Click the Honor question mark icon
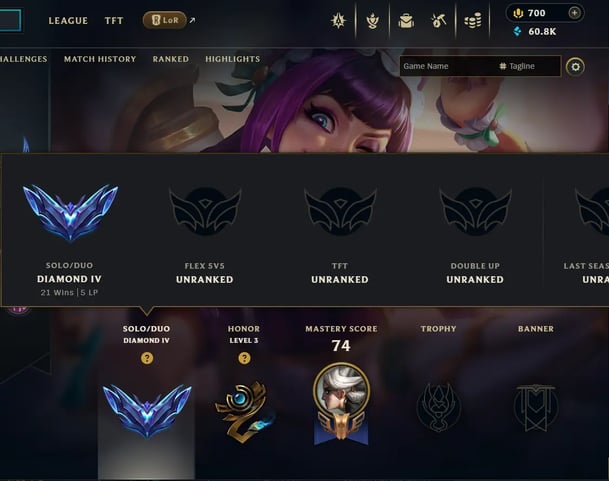 244,358
